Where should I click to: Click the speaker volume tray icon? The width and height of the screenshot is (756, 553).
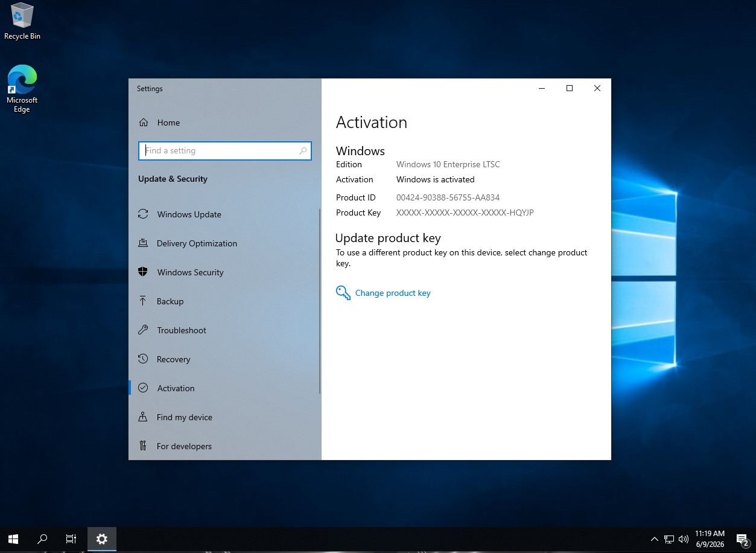pos(684,539)
